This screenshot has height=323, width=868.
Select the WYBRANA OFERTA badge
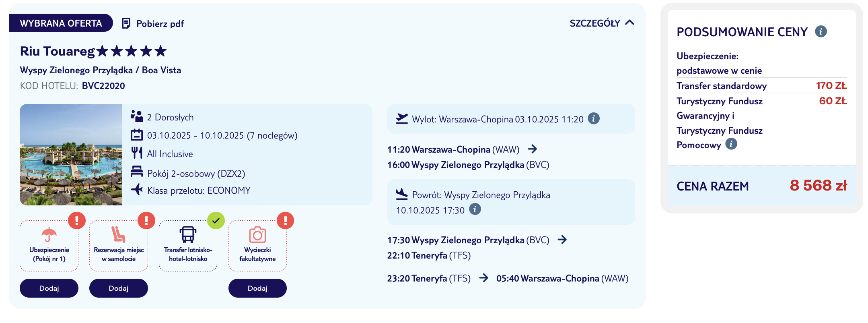(60, 23)
